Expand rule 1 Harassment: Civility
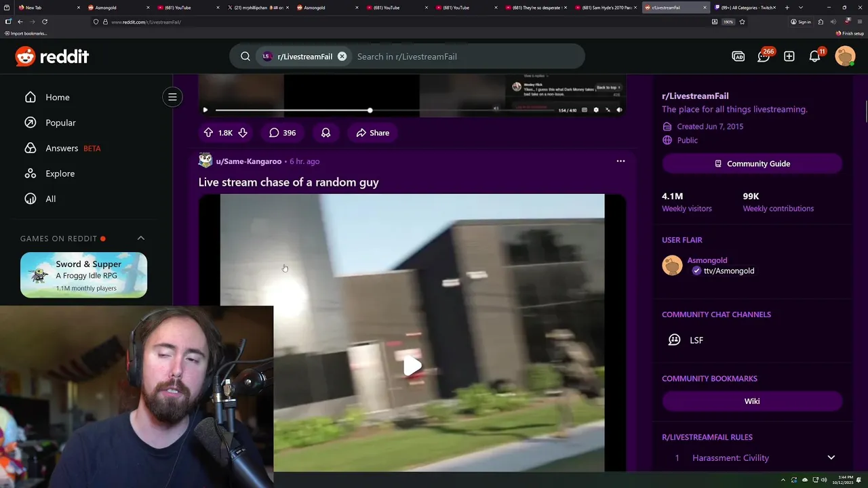This screenshot has width=868, height=488. (x=752, y=458)
